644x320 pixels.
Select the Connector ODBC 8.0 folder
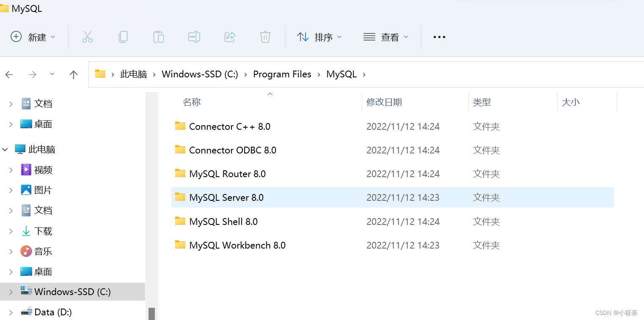[393, 150]
